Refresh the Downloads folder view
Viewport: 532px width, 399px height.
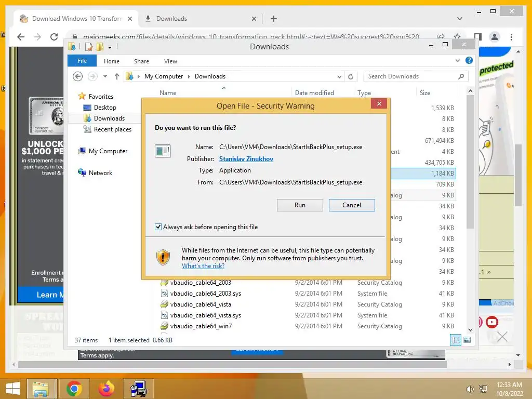351,77
